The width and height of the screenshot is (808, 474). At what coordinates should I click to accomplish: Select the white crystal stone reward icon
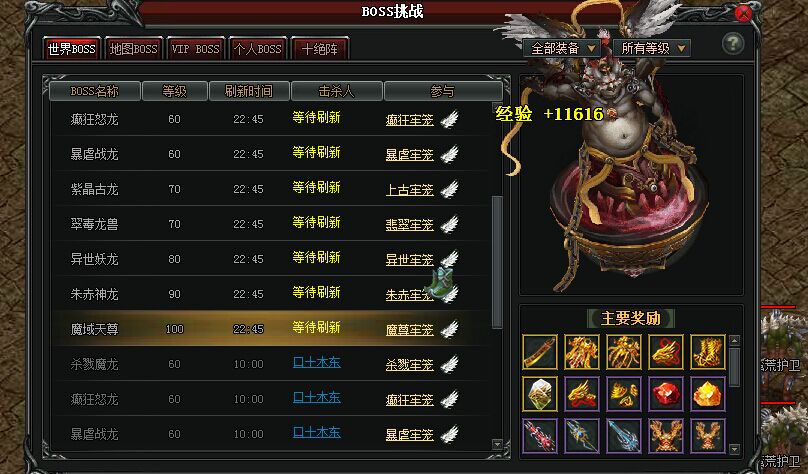[x=540, y=394]
